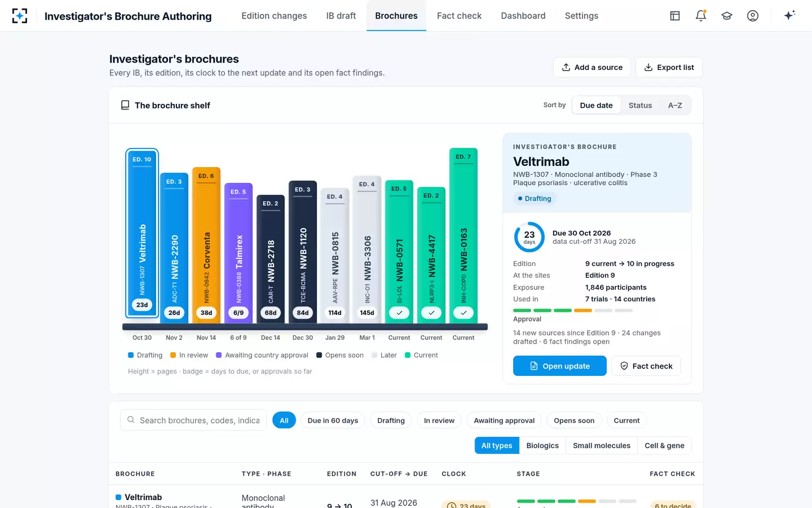Click Add a source button
812x508 pixels.
click(x=592, y=67)
